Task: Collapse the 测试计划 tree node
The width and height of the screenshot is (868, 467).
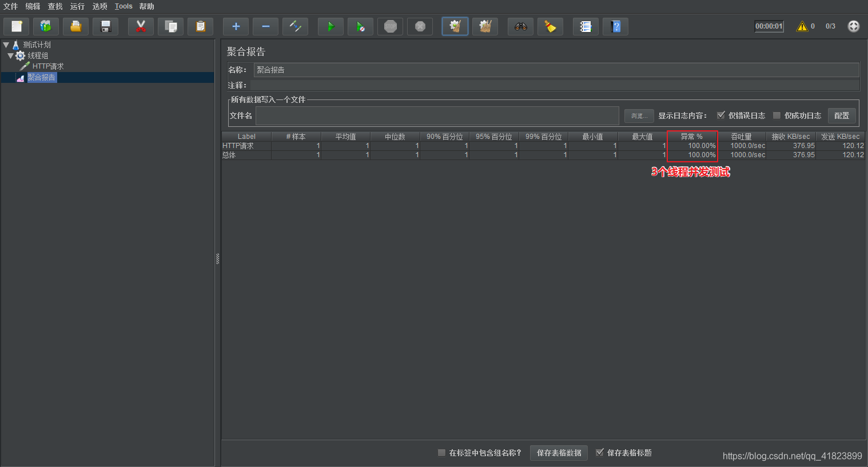Action: [x=6, y=45]
